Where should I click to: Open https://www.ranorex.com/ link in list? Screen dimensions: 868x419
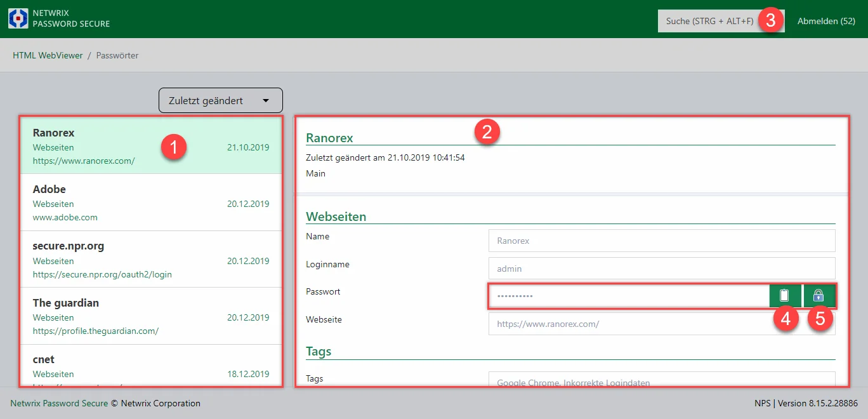click(x=84, y=161)
